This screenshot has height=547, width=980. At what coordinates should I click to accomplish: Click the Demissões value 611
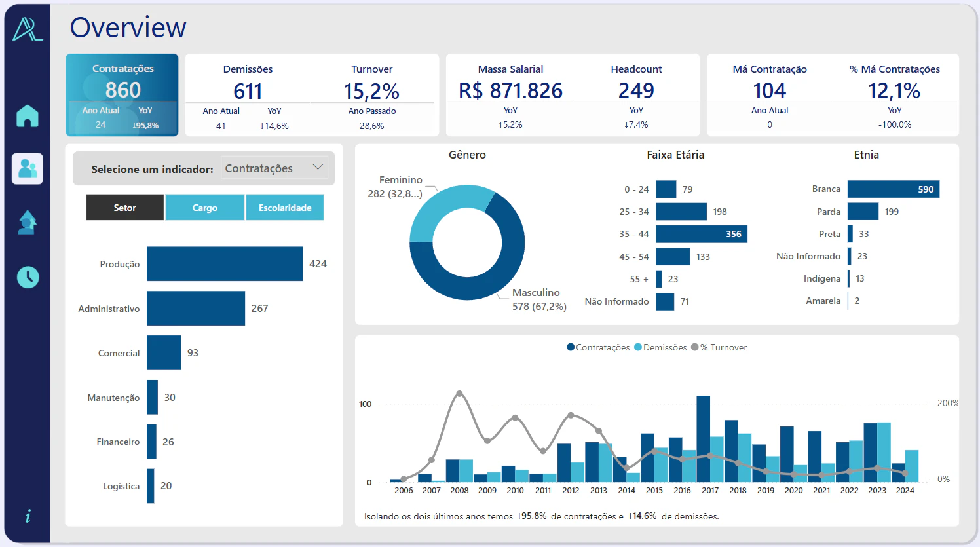pos(248,91)
